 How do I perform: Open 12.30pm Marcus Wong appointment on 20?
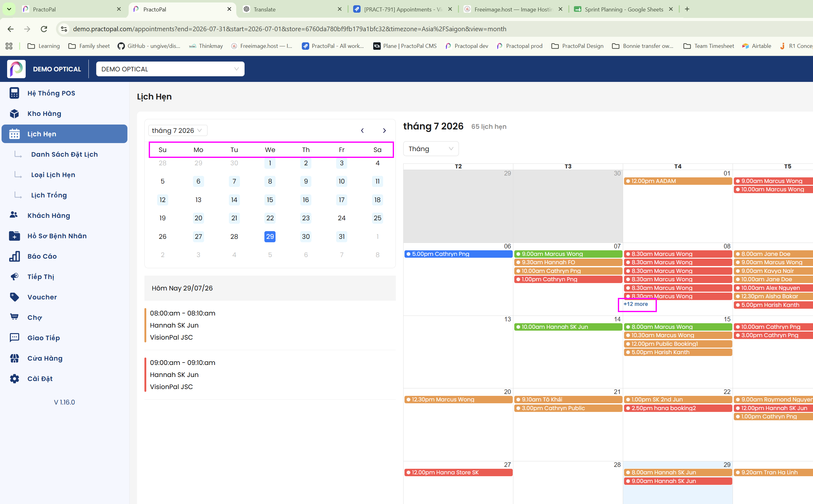[x=458, y=400]
